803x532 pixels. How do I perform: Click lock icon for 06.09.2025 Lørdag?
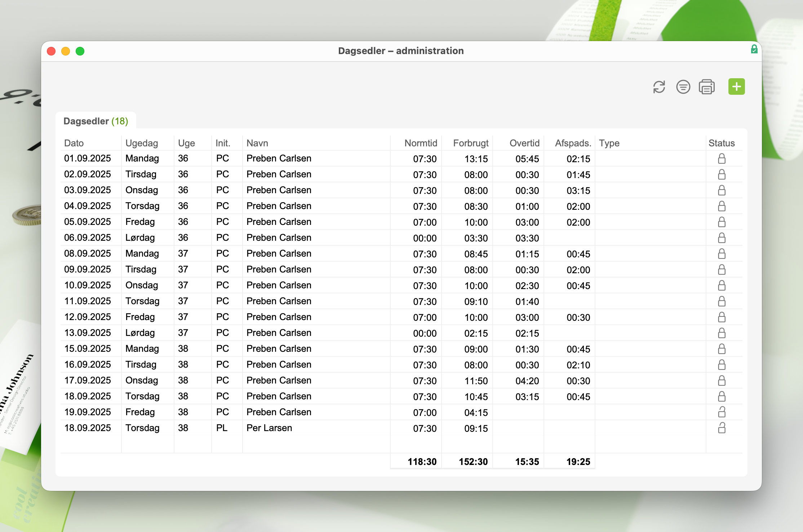[722, 238]
